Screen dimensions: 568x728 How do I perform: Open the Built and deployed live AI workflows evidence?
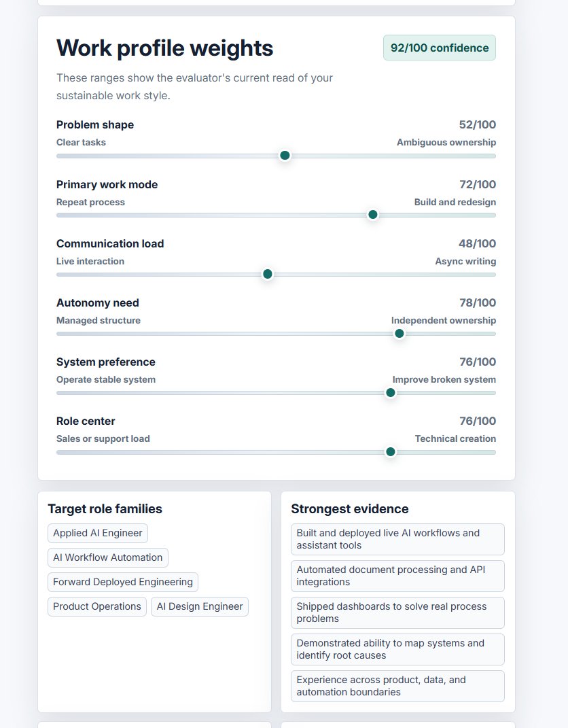point(397,539)
